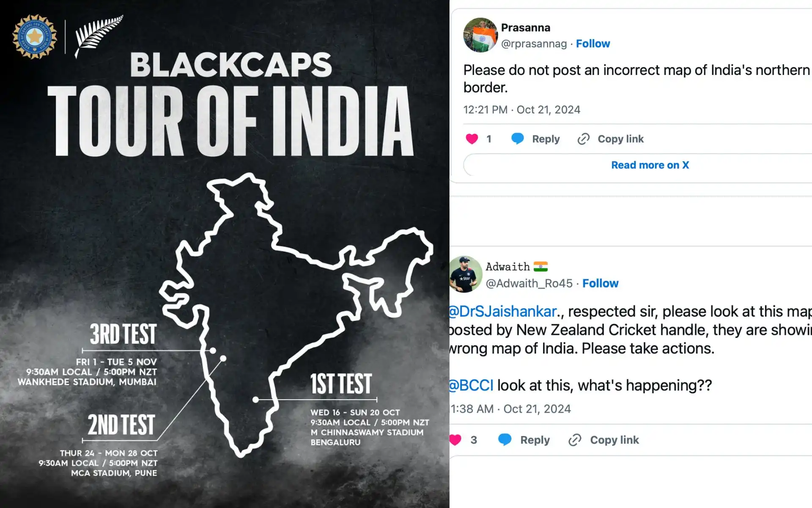Screen dimensions: 812x508
Task: Like Adwaith's tweet with the heart icon
Action: coord(458,440)
